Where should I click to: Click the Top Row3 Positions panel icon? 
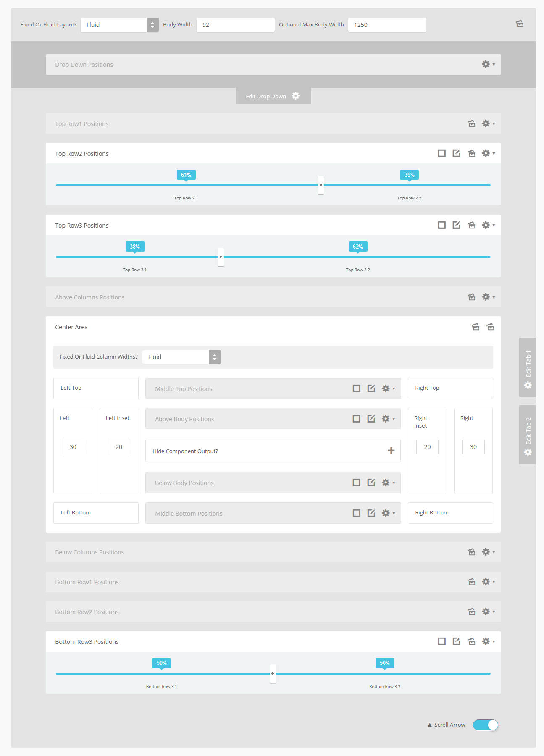pyautogui.click(x=471, y=225)
